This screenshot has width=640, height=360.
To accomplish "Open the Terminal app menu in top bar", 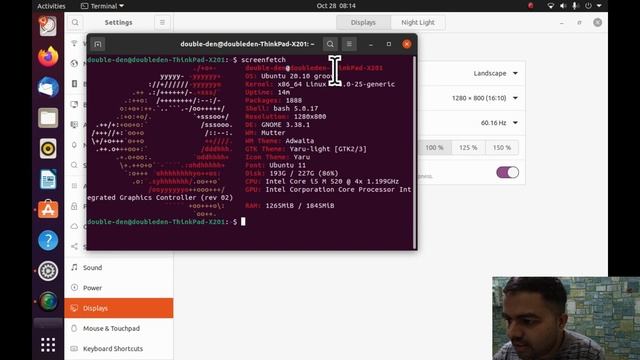I will (x=102, y=6).
